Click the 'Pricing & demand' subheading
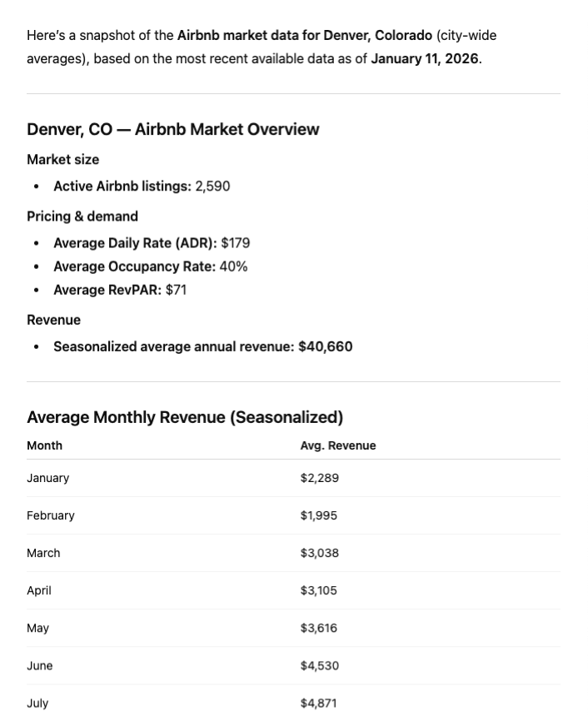Image resolution: width=588 pixels, height=716 pixels. pos(82,216)
